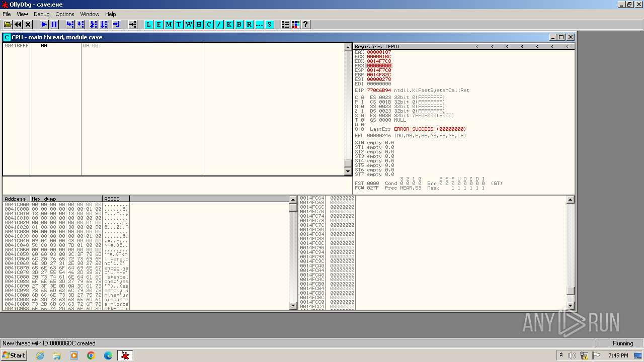
Task: Show Threads with the T button
Action: click(x=179, y=24)
